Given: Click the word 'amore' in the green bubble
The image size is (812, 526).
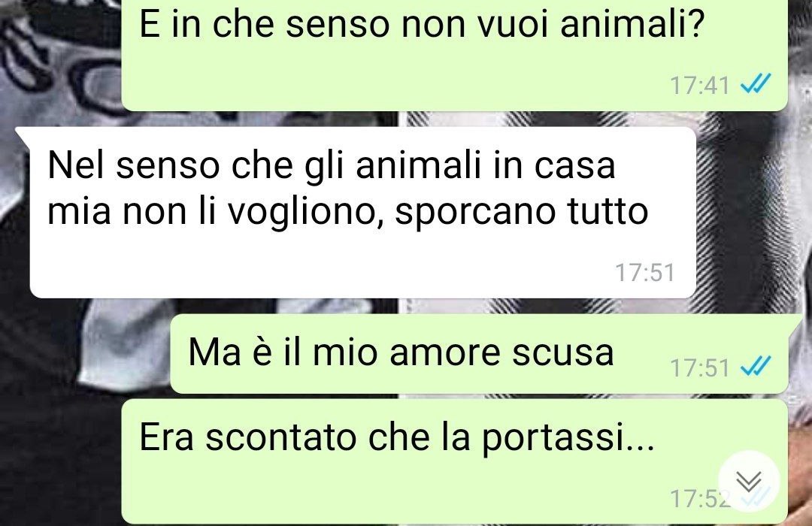Looking at the screenshot, I should tap(445, 352).
